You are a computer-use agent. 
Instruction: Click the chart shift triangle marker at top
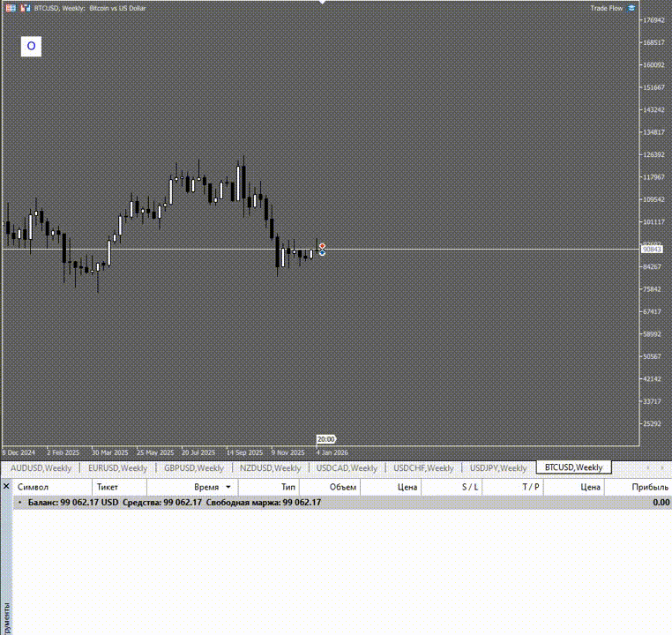click(322, 2)
